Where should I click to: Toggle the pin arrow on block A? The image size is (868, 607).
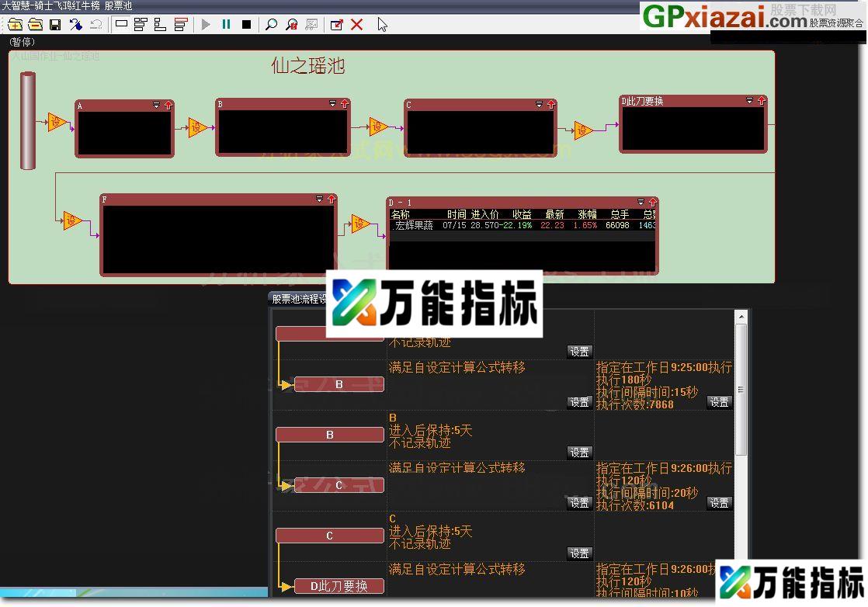[x=168, y=106]
